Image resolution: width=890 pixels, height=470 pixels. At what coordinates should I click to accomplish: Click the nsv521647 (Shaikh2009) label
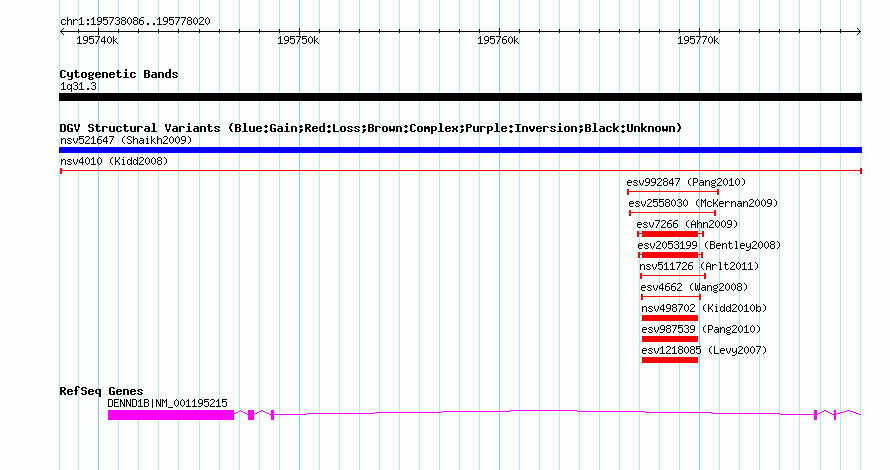point(126,140)
